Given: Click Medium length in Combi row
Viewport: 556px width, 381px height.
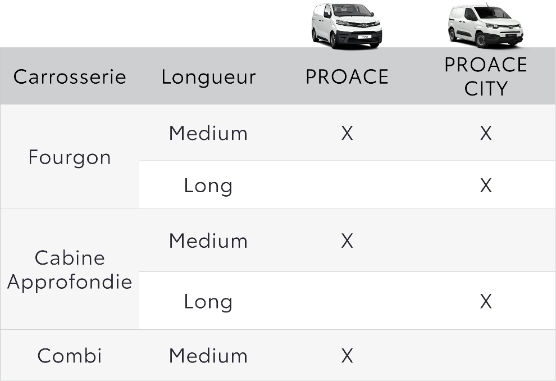Looking at the screenshot, I should click(x=208, y=355).
